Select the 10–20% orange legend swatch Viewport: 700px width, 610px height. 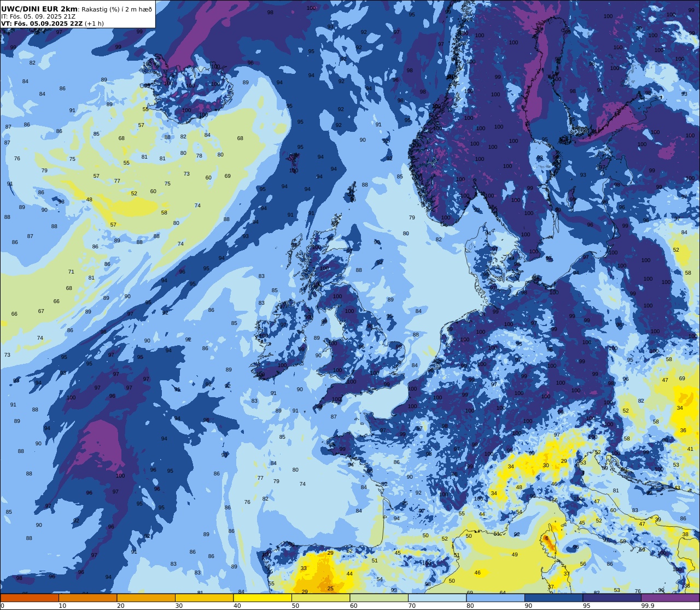[88, 598]
